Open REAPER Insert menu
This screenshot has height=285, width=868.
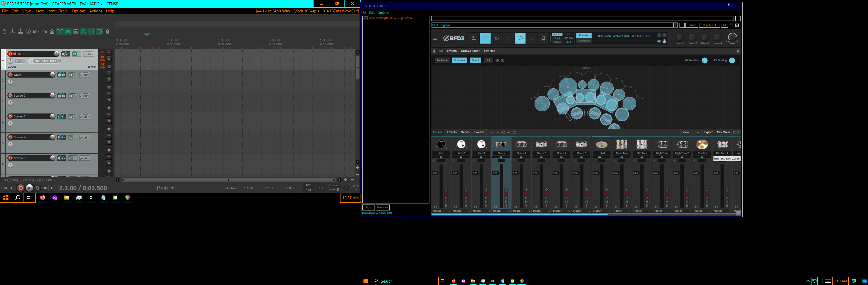tap(39, 11)
